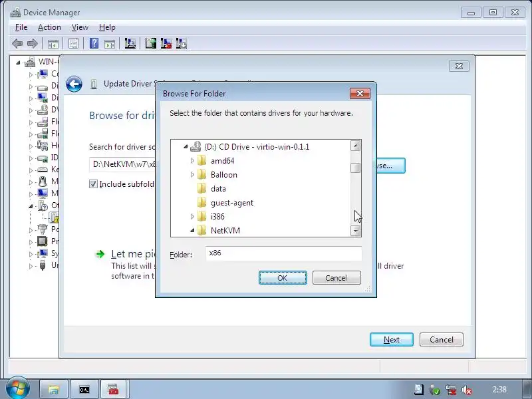Select the Balloon folder icon
Screen dimensions: 532x399
point(201,174)
